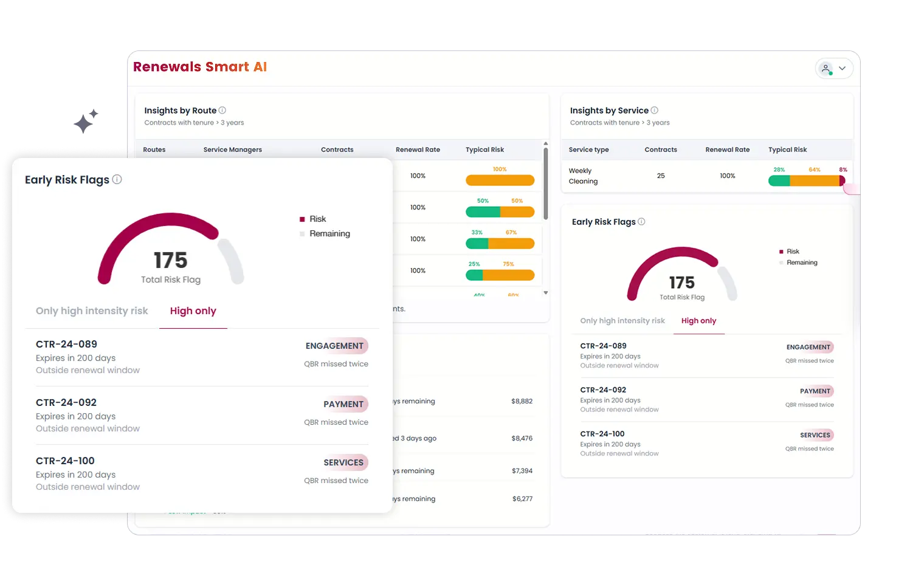Click Weekly Cleaning typical risk bar
924x573 pixels.
point(807,180)
